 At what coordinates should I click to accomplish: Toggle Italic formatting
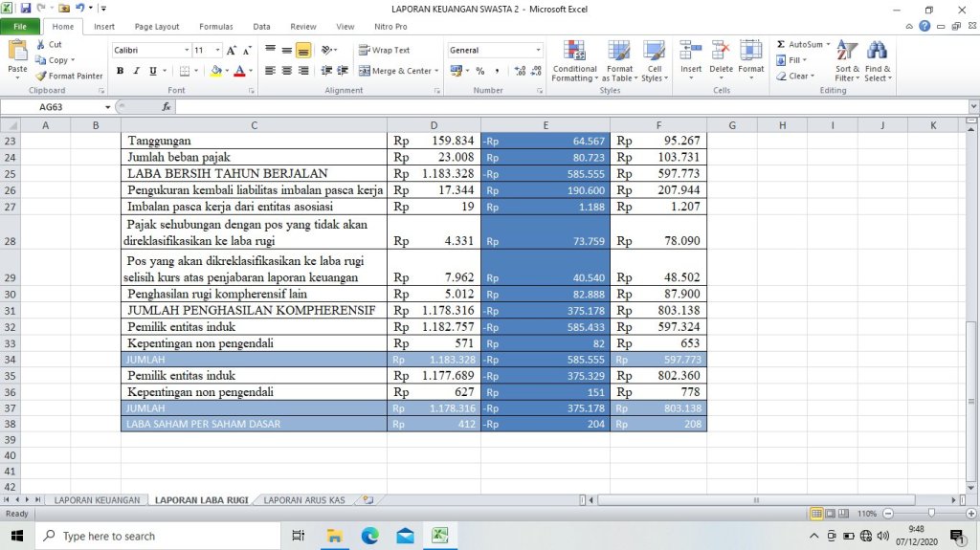point(136,71)
